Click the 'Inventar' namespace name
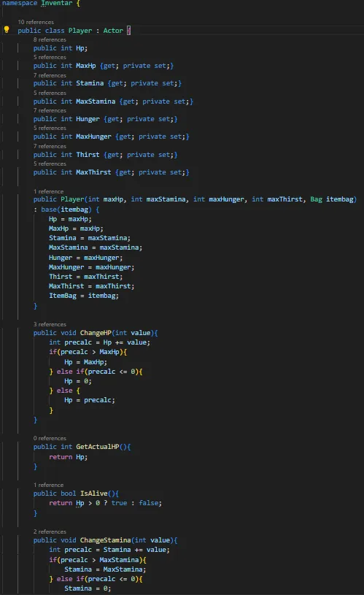This screenshot has width=364, height=595. pos(57,3)
